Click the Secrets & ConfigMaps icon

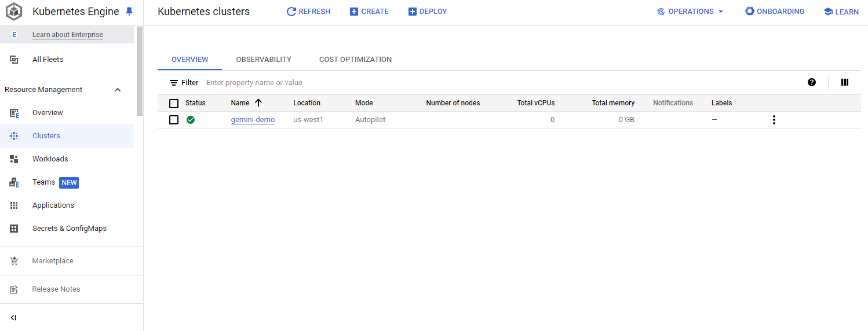[14, 229]
